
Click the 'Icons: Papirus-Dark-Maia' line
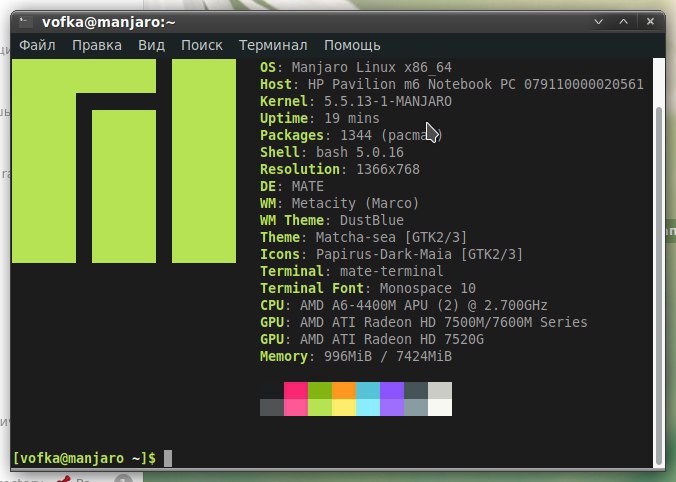(x=391, y=254)
